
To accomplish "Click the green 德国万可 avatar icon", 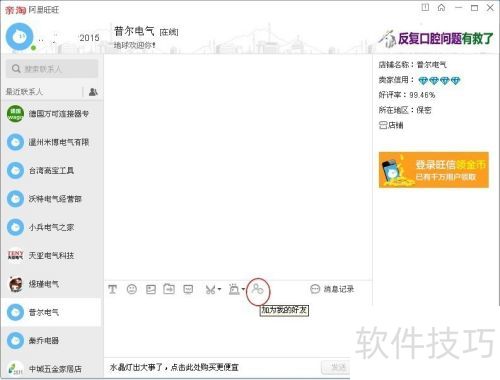I will pyautogui.click(x=15, y=114).
